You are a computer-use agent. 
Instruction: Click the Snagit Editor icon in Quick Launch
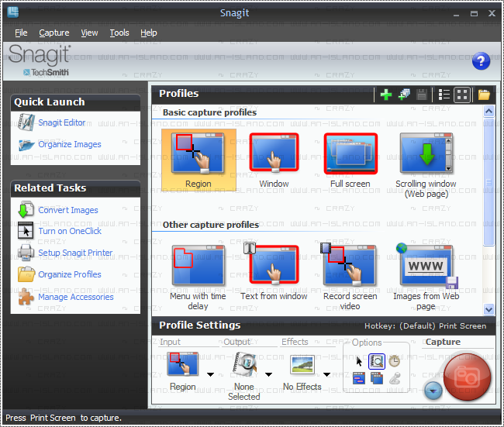(x=26, y=122)
